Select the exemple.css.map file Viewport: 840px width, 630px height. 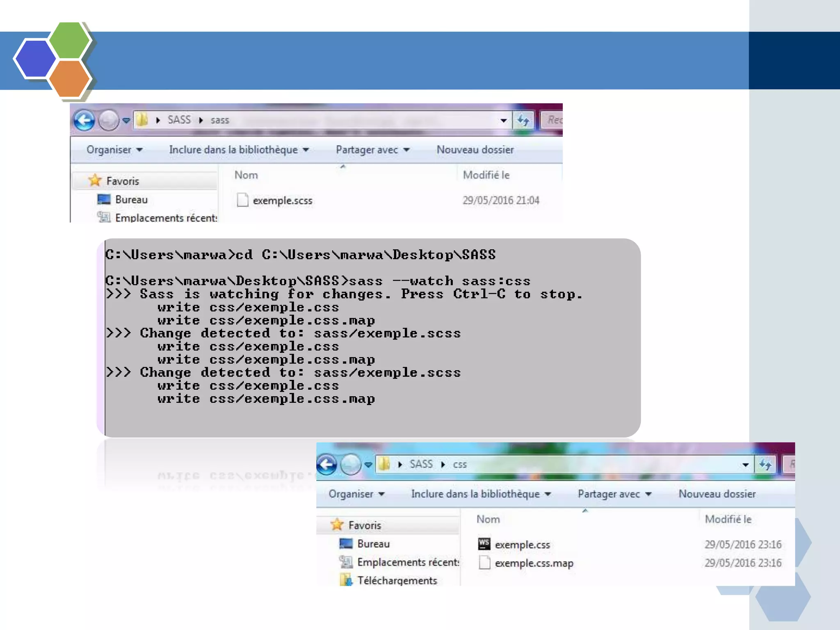(534, 563)
